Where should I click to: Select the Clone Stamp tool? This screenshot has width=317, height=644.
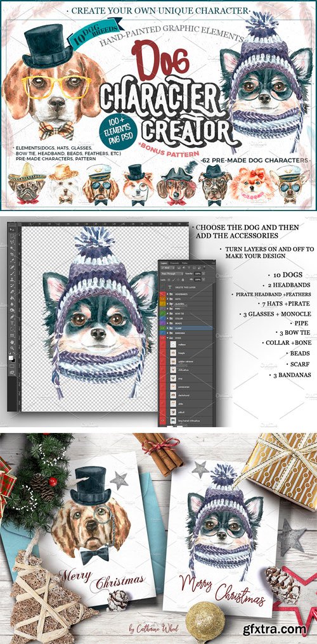[12, 280]
